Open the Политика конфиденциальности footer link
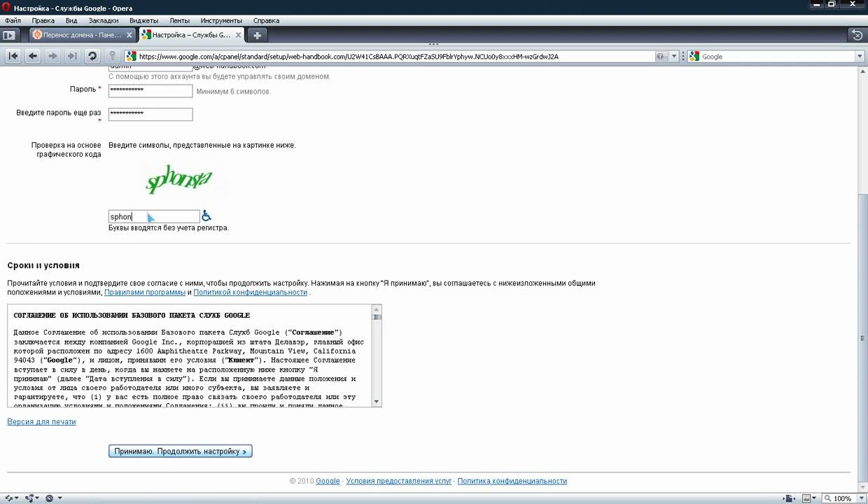Image resolution: width=868 pixels, height=504 pixels. pyautogui.click(x=512, y=481)
